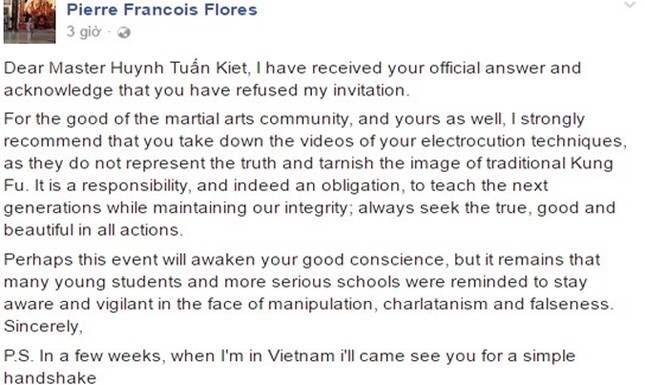Click the globe public-audience icon
Image resolution: width=645 pixels, height=385 pixels.
point(124,32)
